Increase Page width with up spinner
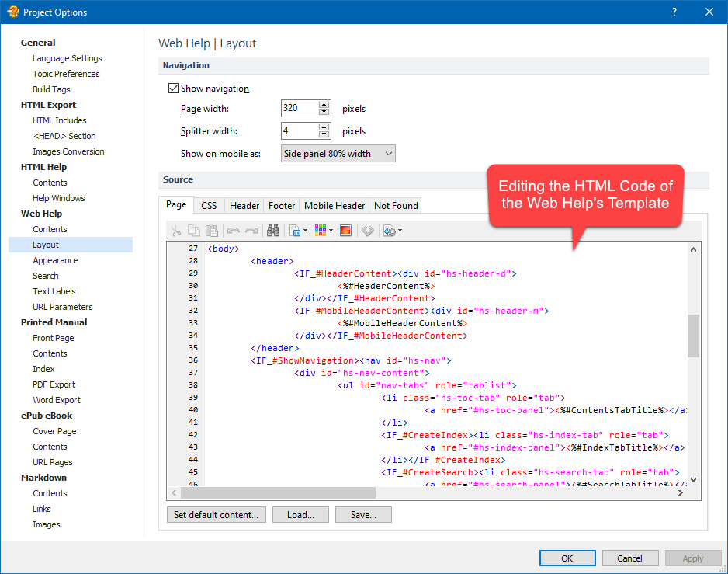This screenshot has width=728, height=574. [x=324, y=105]
